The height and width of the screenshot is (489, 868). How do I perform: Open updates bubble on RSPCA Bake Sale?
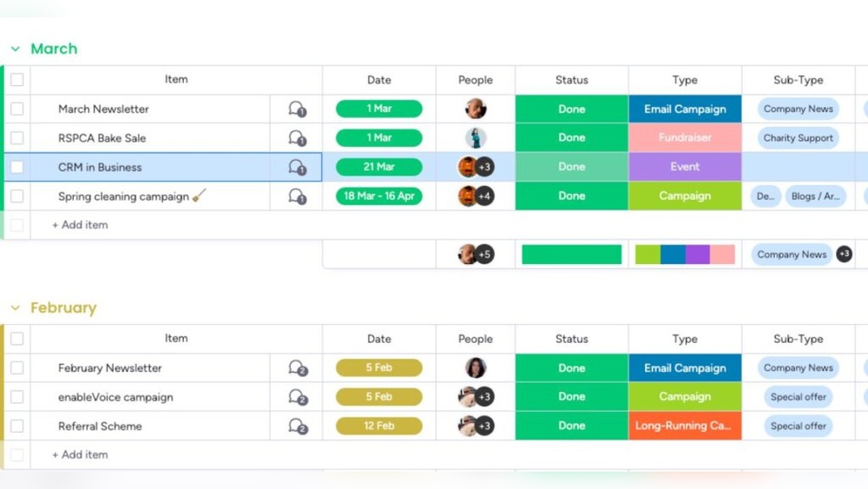[297, 138]
